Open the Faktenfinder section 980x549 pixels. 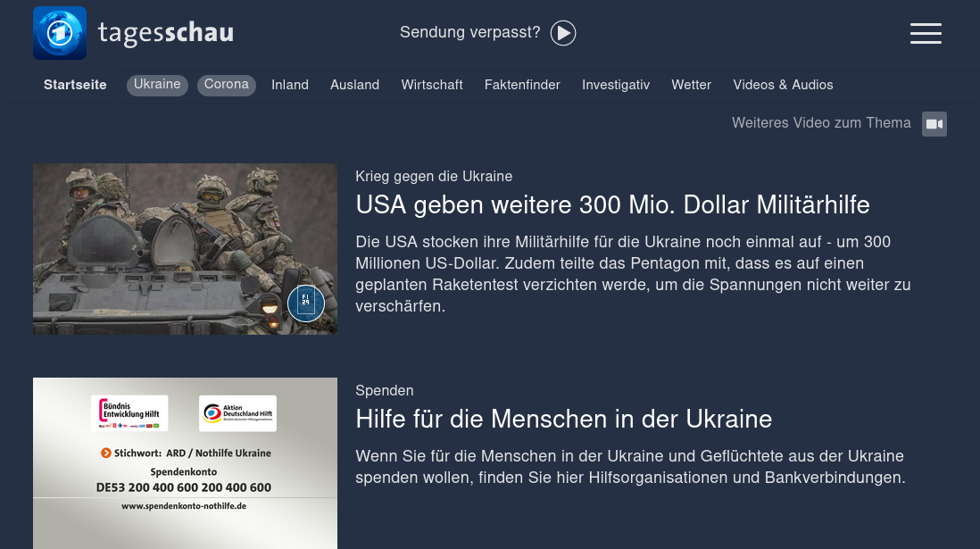pos(522,85)
